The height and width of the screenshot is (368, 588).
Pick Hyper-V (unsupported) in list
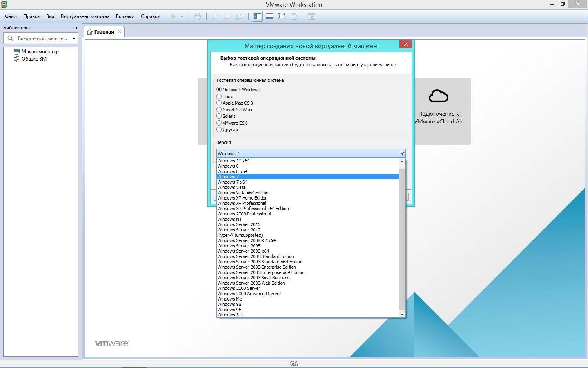(307, 235)
